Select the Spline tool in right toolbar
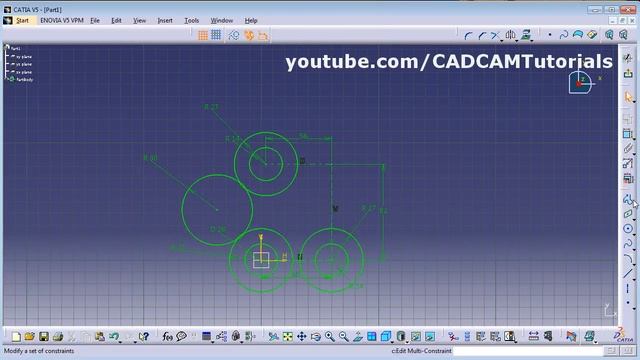Image resolution: width=640 pixels, height=360 pixels. coord(628,244)
